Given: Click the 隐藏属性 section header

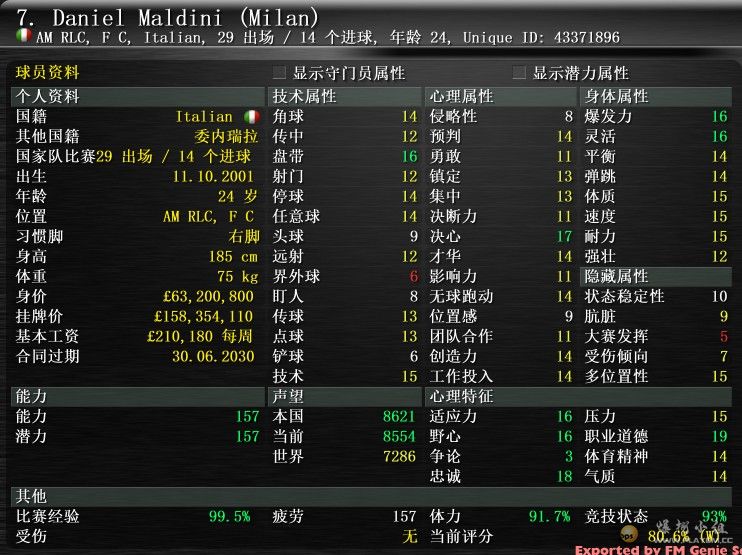Looking at the screenshot, I should click(x=656, y=276).
